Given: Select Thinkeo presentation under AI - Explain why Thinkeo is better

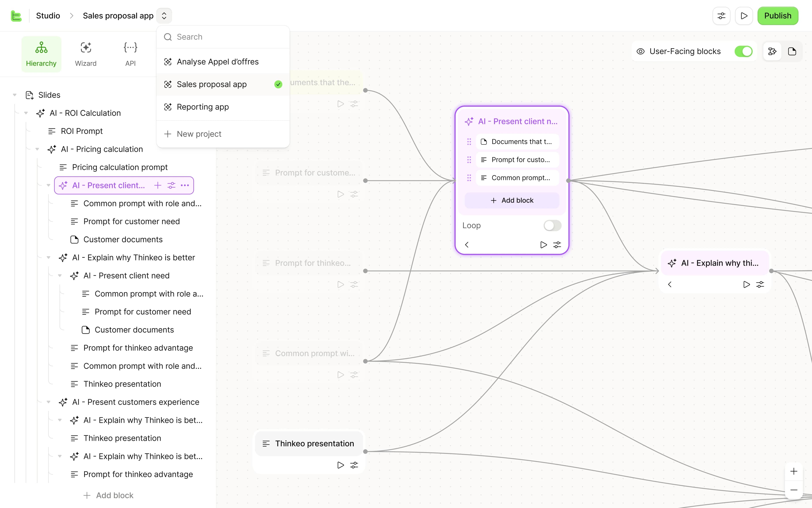Looking at the screenshot, I should click(x=122, y=384).
